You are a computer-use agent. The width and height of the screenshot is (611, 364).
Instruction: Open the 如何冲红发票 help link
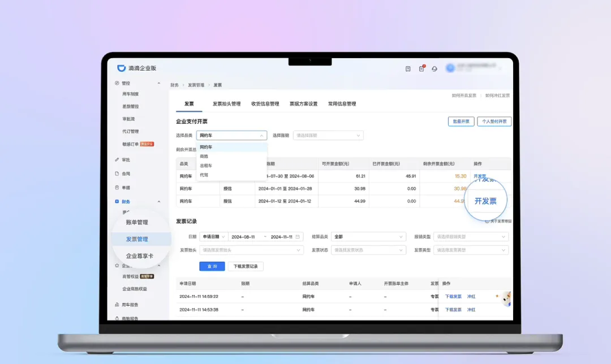[x=497, y=96]
